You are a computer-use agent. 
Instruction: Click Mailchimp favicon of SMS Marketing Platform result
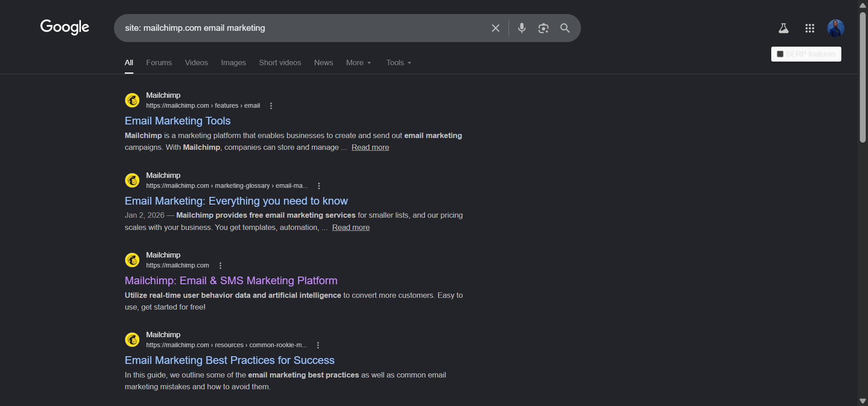(x=132, y=260)
